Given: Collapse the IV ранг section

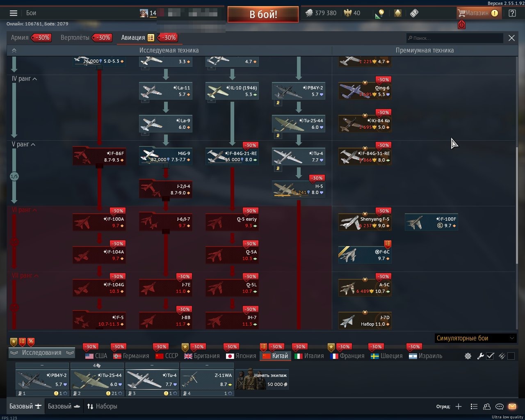Looking at the screenshot, I should [x=25, y=79].
